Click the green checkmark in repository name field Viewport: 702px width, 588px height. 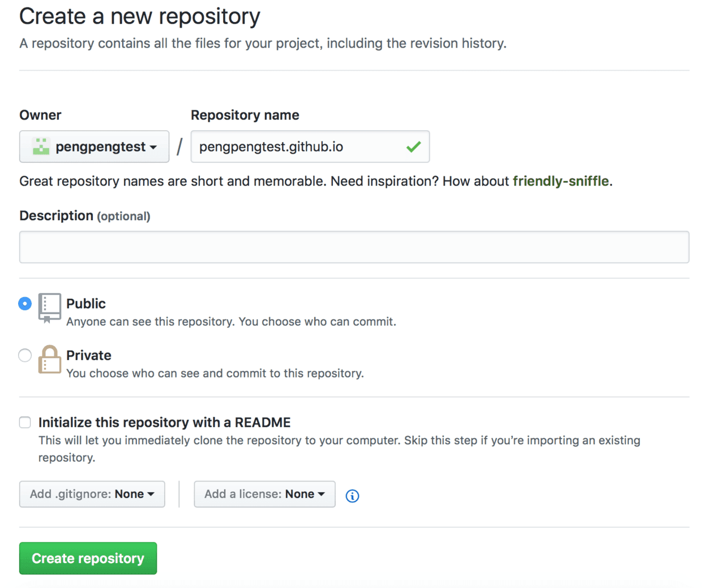[x=413, y=147]
